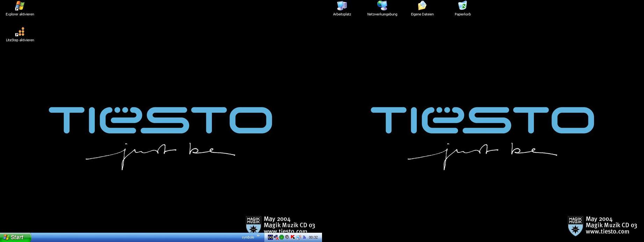Click the blue 3b tray icon
The width and height of the screenshot is (644, 242).
click(304, 237)
